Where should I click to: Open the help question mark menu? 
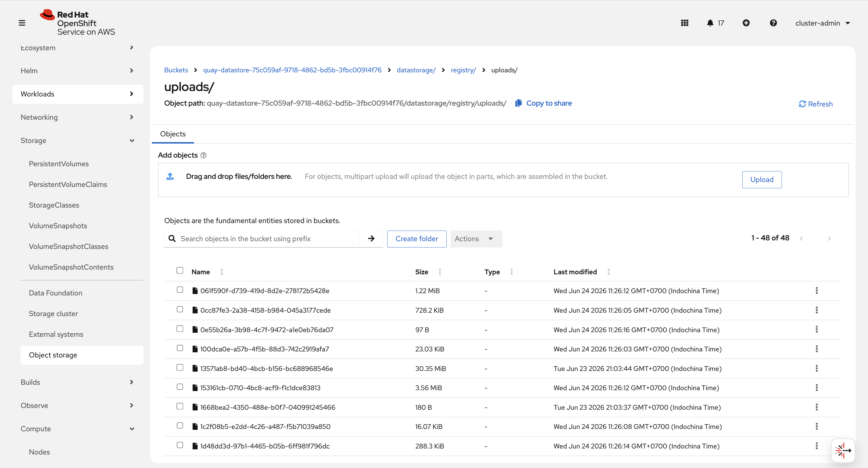click(x=773, y=23)
